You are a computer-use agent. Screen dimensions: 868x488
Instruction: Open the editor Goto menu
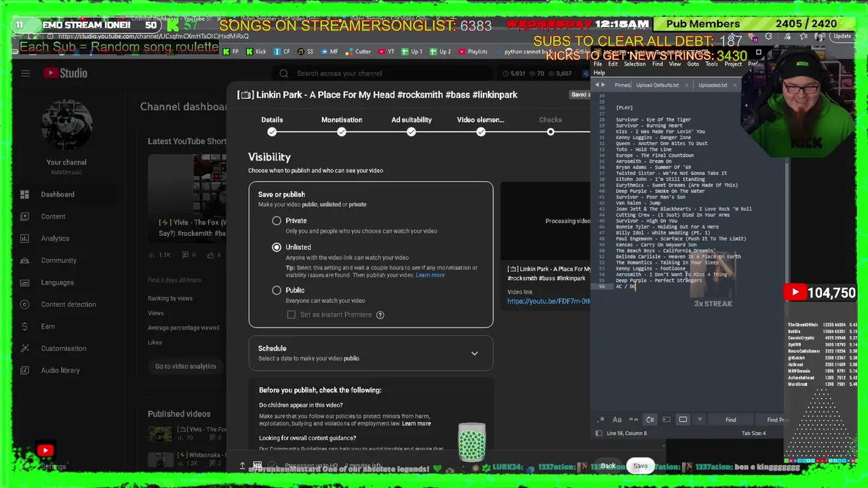693,64
